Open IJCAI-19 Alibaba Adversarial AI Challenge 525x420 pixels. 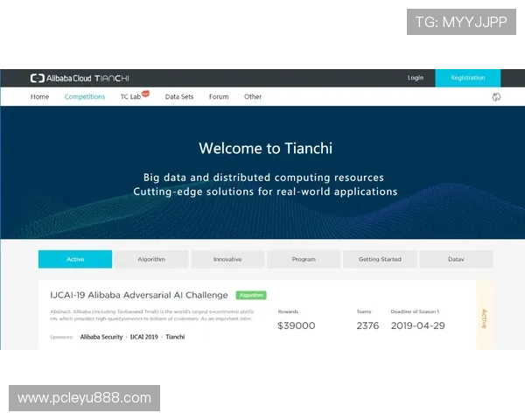click(139, 296)
